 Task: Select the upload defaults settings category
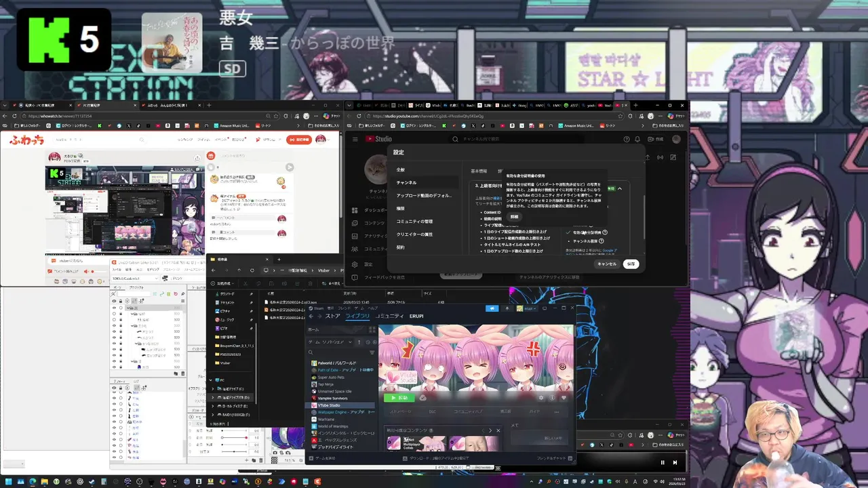425,195
